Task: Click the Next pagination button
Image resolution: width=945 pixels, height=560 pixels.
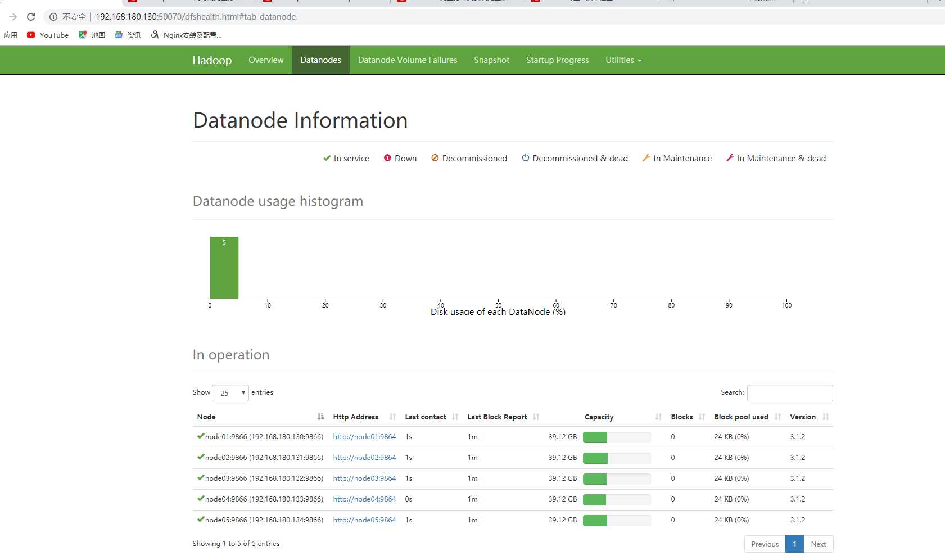Action: [819, 544]
